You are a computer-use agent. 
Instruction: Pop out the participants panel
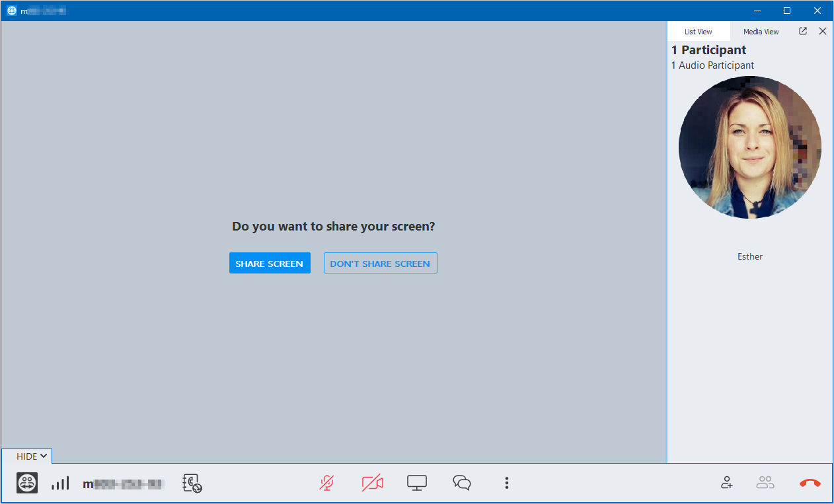click(803, 31)
